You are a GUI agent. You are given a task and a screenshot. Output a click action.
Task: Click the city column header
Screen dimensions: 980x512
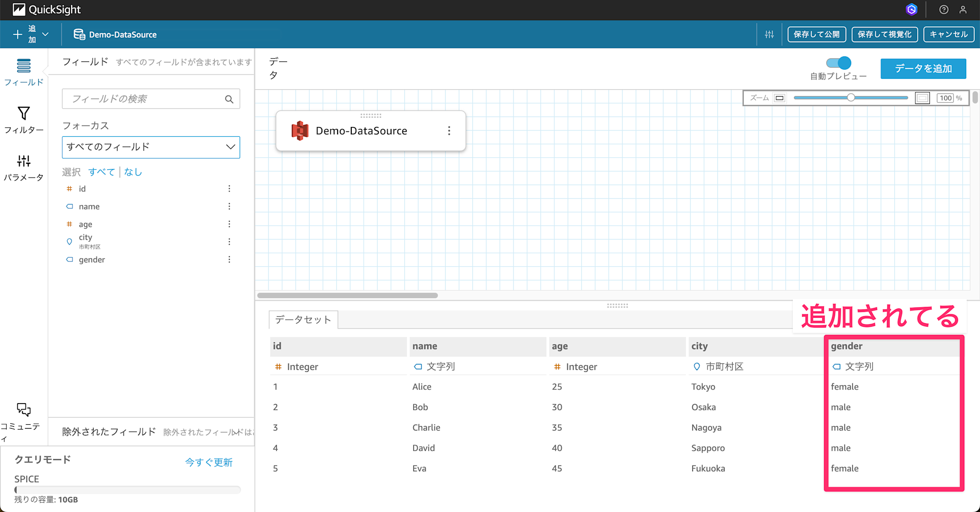[x=757, y=346]
